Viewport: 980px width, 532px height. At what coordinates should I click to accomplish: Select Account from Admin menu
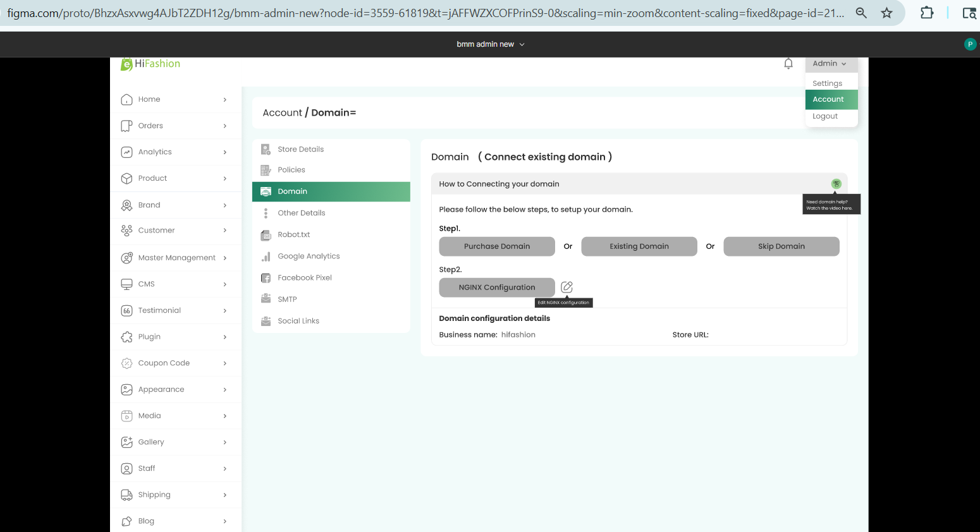[831, 99]
